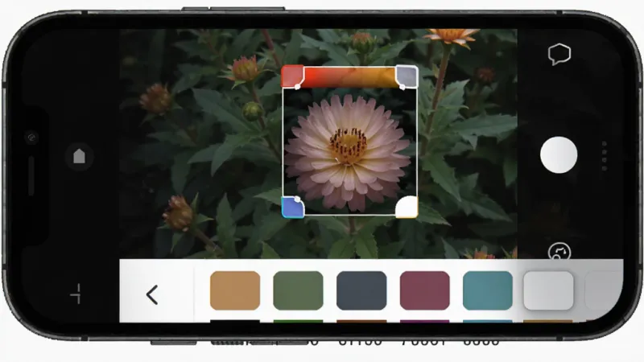Tap the orange gradient bar on selection
This screenshot has width=644, height=362.
pyautogui.click(x=349, y=78)
